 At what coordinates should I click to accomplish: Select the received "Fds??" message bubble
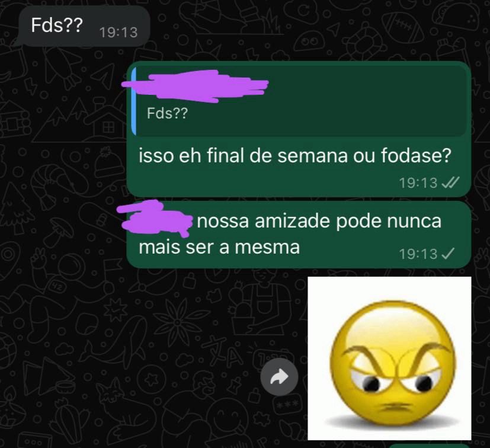click(84, 26)
